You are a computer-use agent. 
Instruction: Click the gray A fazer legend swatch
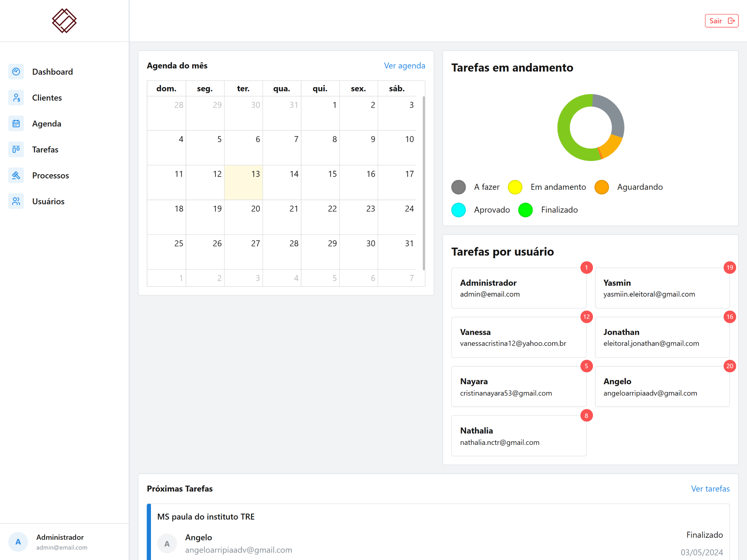[458, 187]
